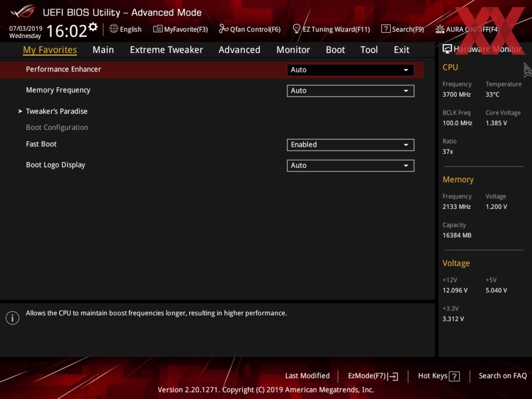Click the date 07/03/2019
This screenshot has height=399, width=532.
26,28
